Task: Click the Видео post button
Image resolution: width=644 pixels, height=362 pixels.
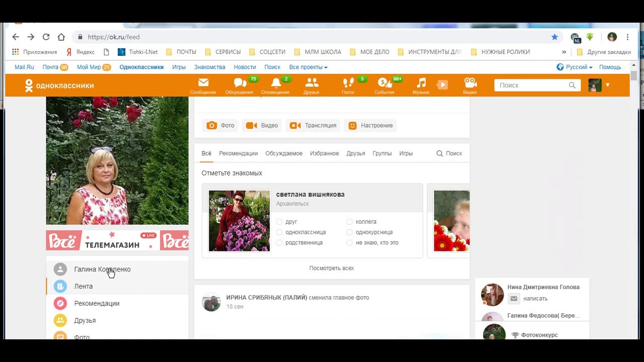Action: (262, 125)
